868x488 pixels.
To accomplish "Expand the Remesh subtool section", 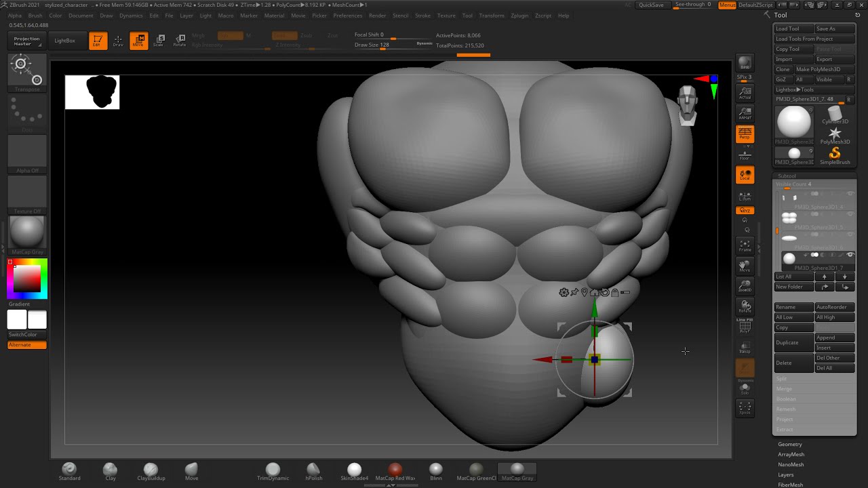I will (786, 409).
